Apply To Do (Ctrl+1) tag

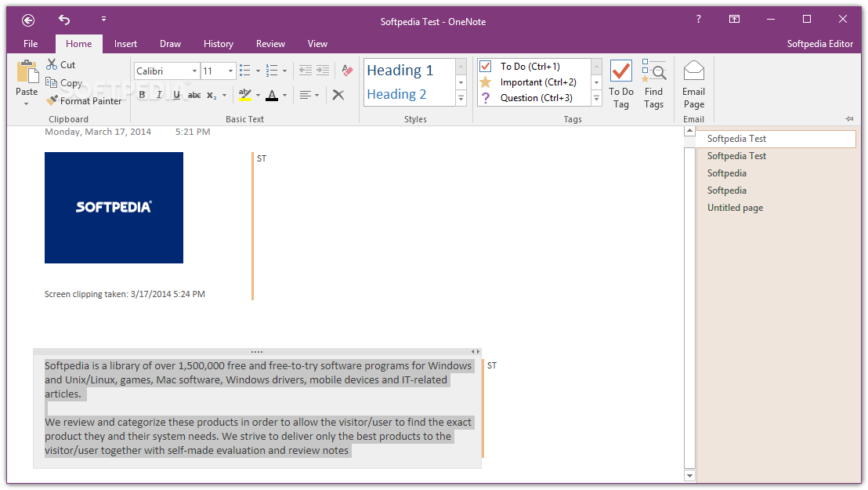[x=530, y=66]
